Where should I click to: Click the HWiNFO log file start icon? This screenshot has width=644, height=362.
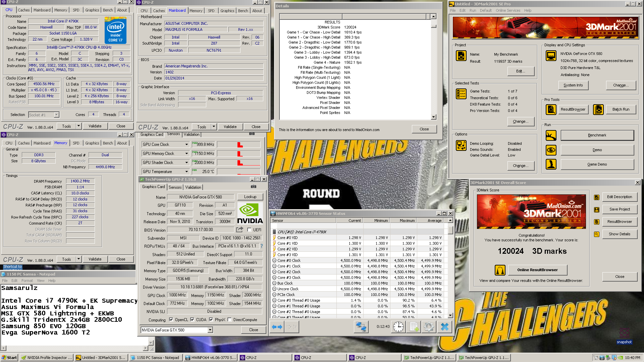tap(414, 327)
